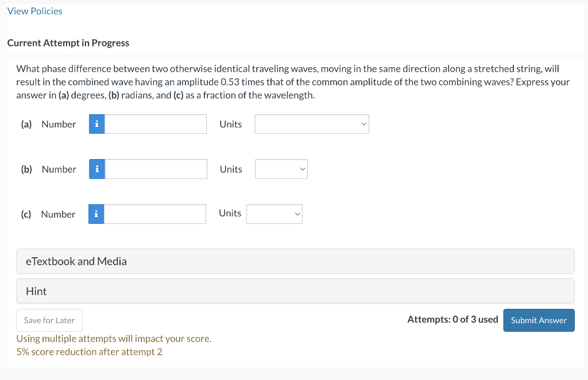Click the question paragraph about phase difference

click(293, 82)
